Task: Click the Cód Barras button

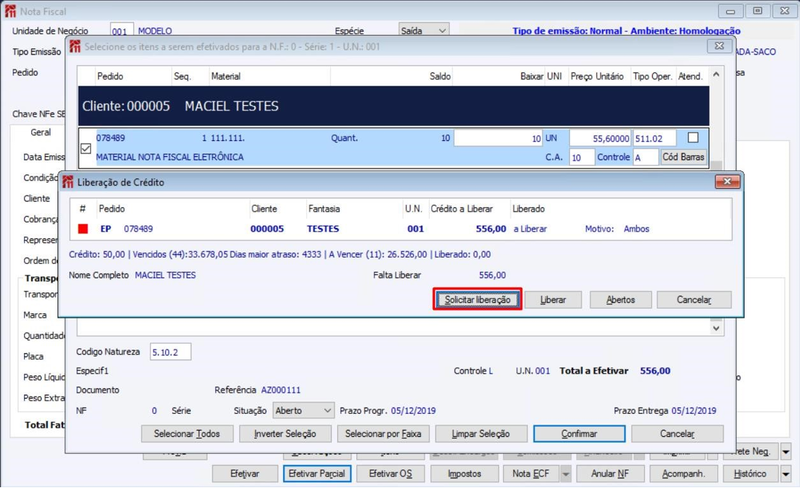Action: [x=684, y=157]
